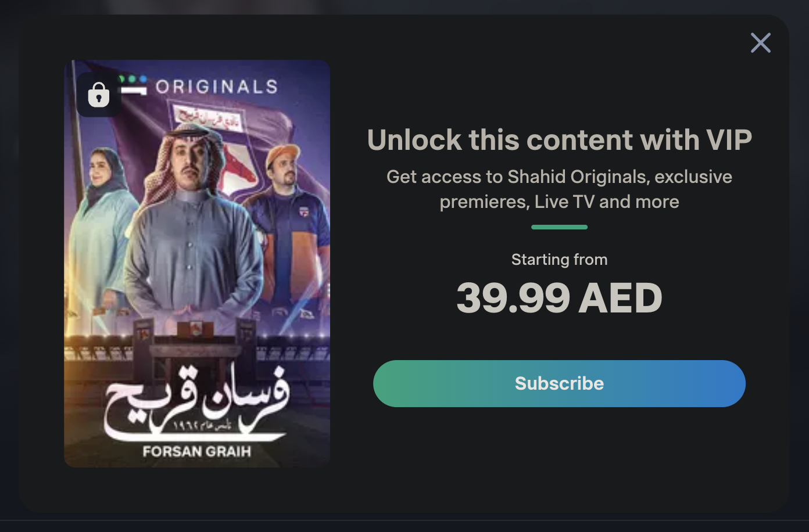The height and width of the screenshot is (532, 809).
Task: Click the 'Unlock this content with VIP' heading
Action: point(559,140)
